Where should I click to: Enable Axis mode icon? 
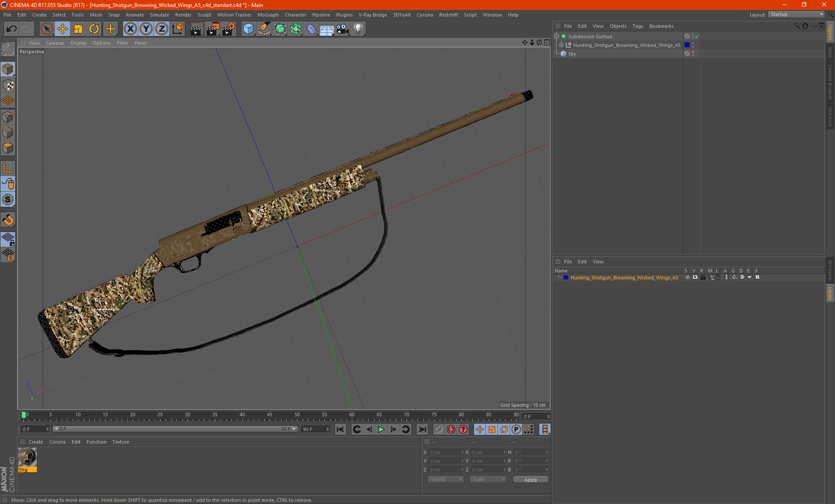[x=8, y=169]
